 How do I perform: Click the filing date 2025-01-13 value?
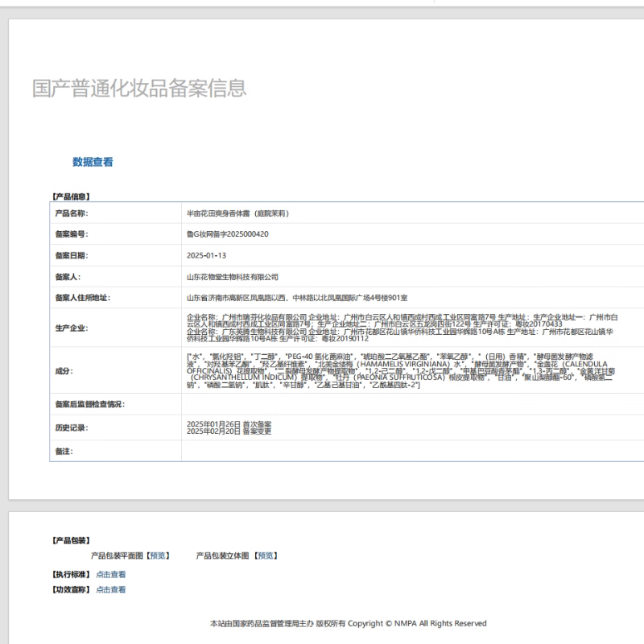[206, 255]
